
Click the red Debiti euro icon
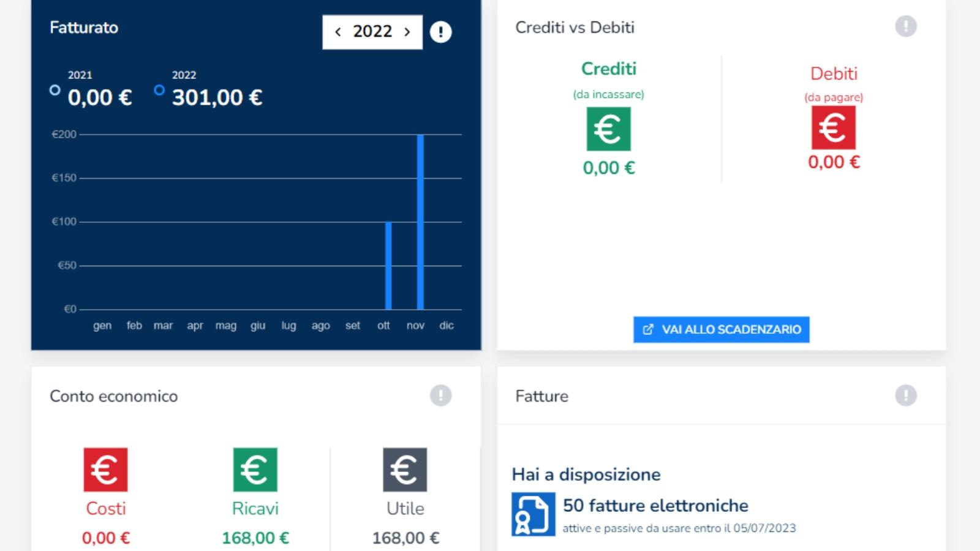tap(834, 129)
